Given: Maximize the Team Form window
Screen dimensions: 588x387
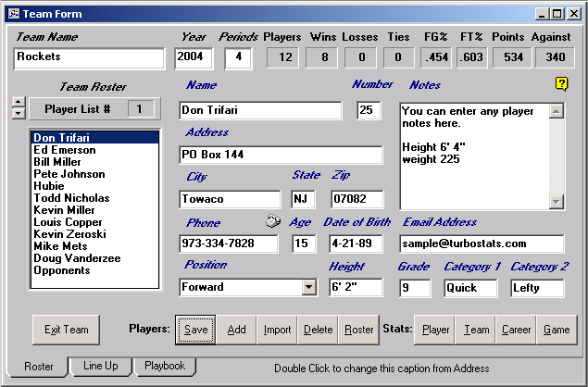Looking at the screenshot, I should (557, 14).
